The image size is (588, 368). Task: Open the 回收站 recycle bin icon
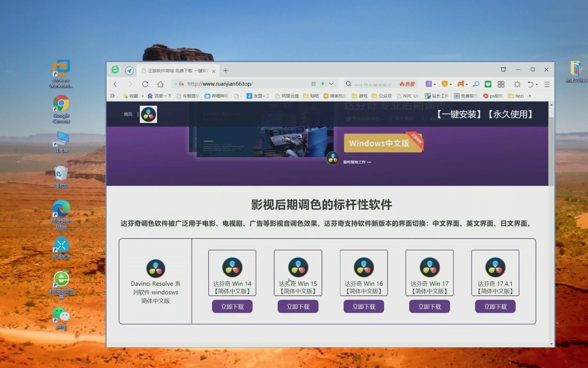[x=61, y=177]
